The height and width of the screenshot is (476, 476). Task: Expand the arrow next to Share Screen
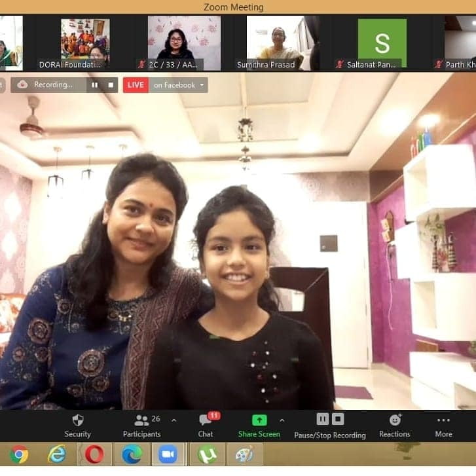(x=282, y=420)
